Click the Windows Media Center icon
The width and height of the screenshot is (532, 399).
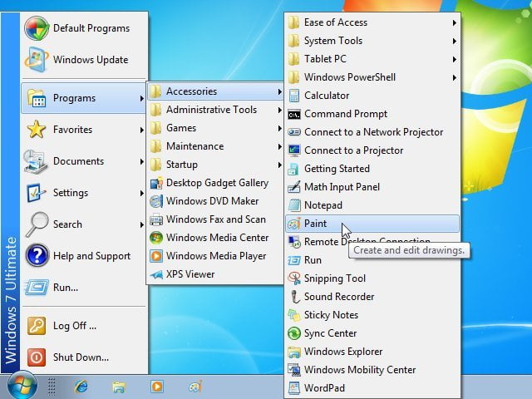tap(156, 238)
